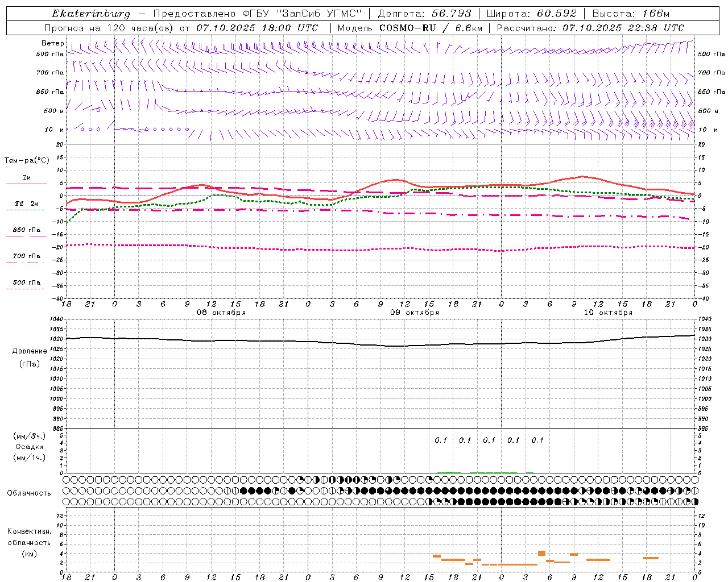This screenshot has height=582, width=728.
Task: Click the '500 гПа' legend entry in the temperature legend
Action: tap(27, 282)
